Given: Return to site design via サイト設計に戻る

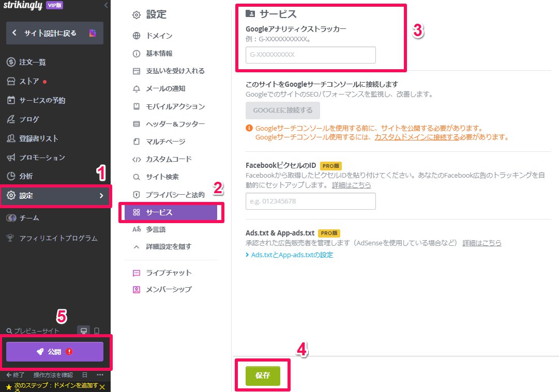Looking at the screenshot, I should (54, 33).
